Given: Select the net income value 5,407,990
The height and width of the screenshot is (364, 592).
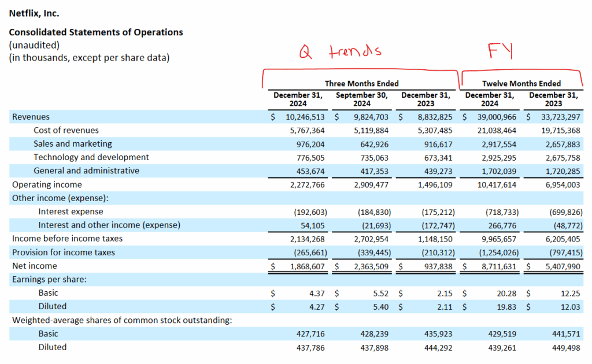Looking at the screenshot, I should [x=563, y=267].
